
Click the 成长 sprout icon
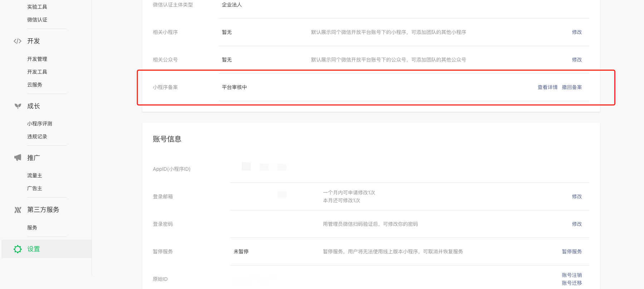18,106
